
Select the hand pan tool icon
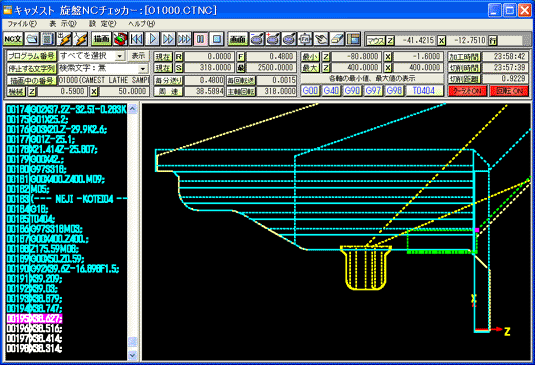(321, 39)
